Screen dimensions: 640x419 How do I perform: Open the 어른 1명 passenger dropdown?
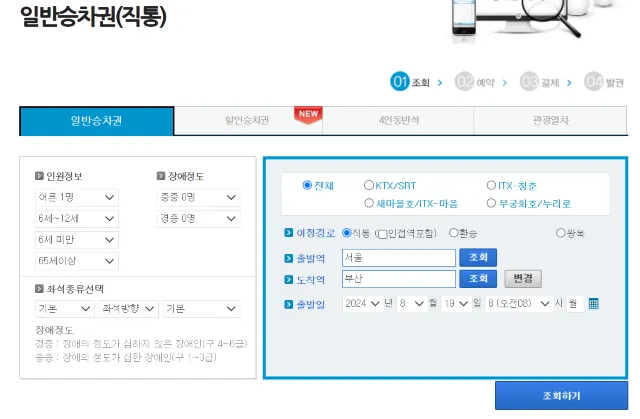(x=77, y=198)
